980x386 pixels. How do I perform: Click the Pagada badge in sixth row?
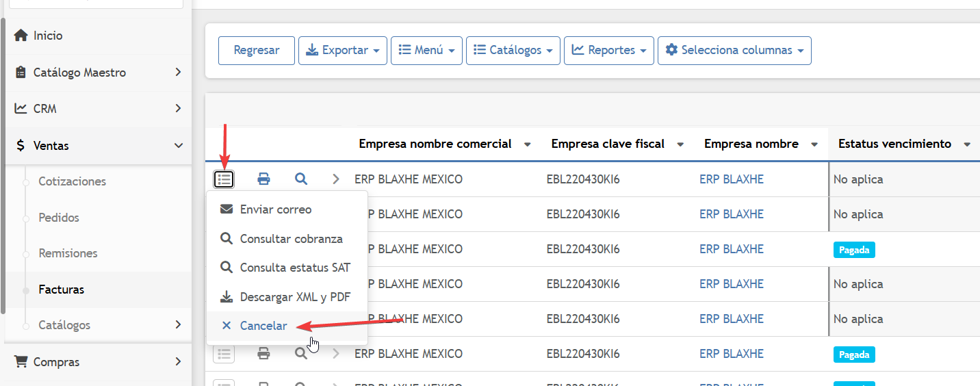(854, 355)
